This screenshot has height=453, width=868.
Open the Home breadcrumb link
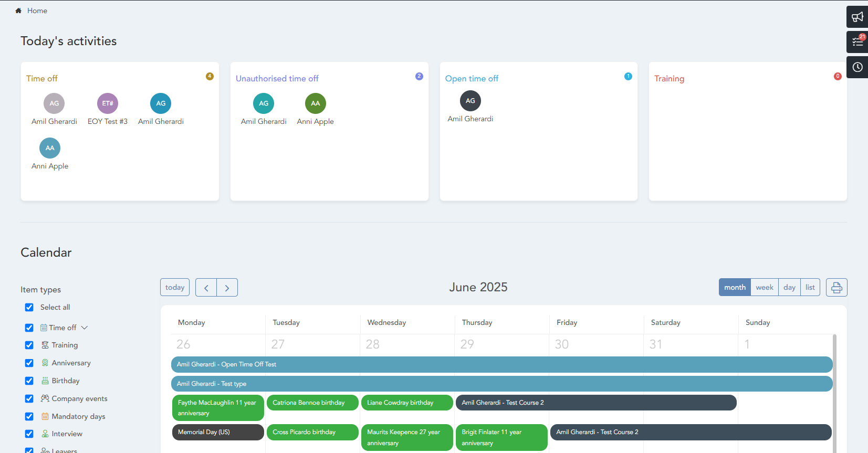tap(37, 10)
